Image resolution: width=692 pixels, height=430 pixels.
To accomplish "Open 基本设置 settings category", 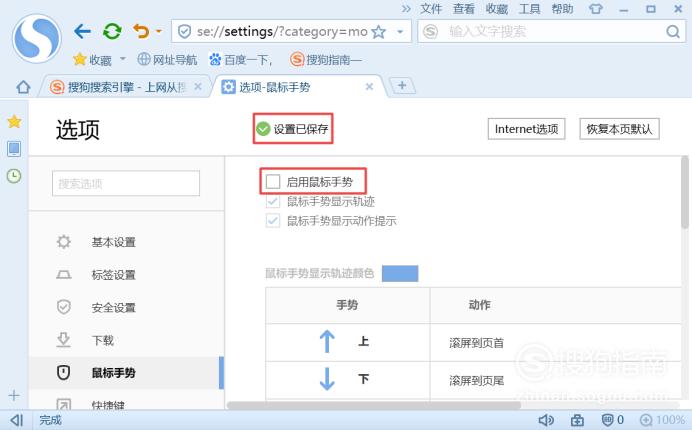I will pyautogui.click(x=113, y=242).
